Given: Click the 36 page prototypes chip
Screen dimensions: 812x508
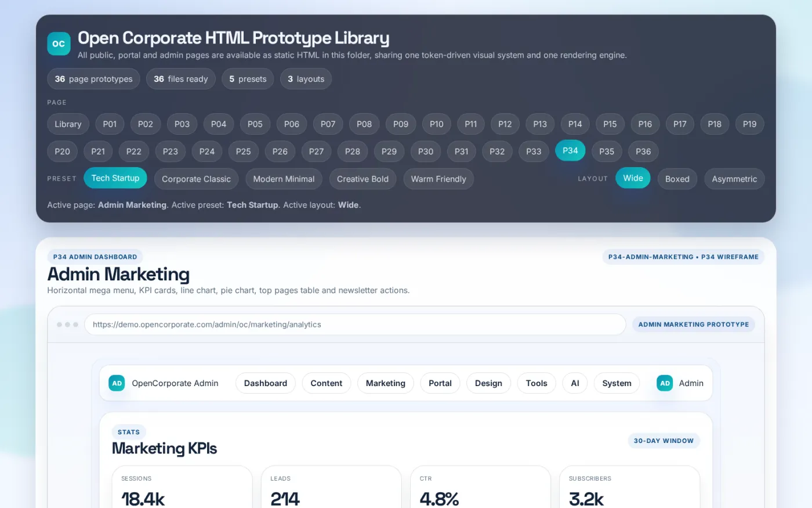Looking at the screenshot, I should pyautogui.click(x=93, y=79).
